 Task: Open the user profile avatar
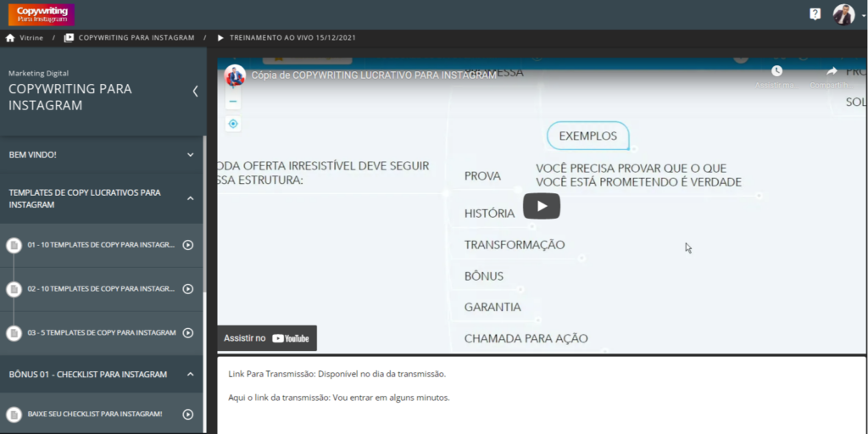[843, 14]
